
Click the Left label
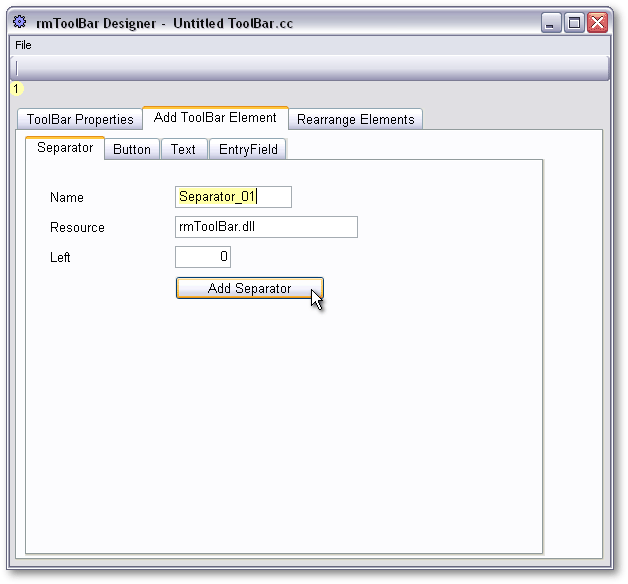(60, 257)
